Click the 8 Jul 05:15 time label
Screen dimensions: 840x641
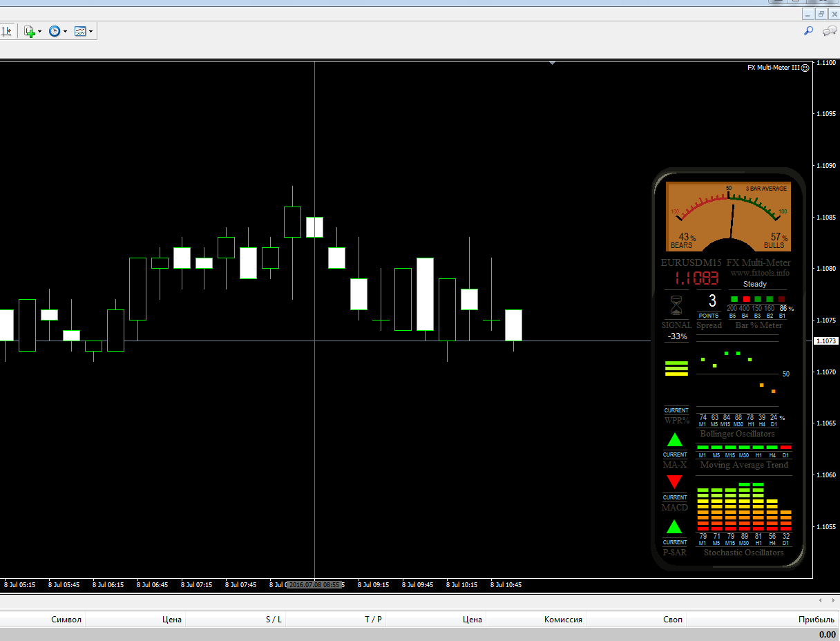pyautogui.click(x=19, y=584)
